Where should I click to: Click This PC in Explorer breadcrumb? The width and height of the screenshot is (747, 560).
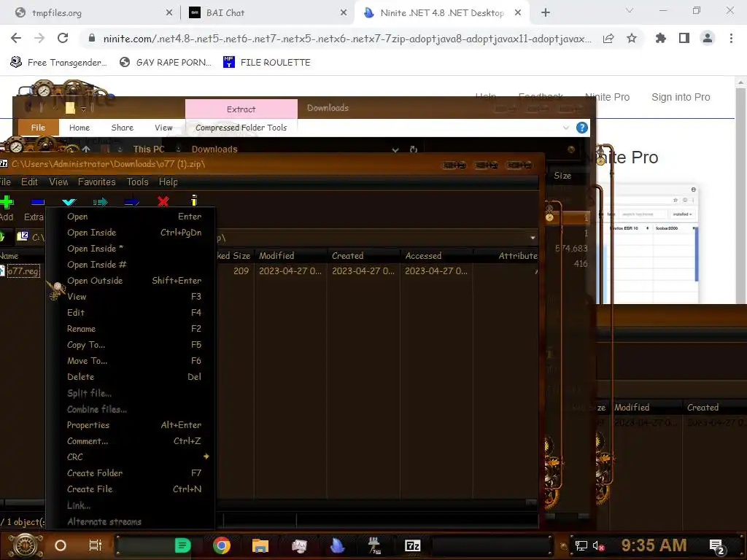(149, 149)
